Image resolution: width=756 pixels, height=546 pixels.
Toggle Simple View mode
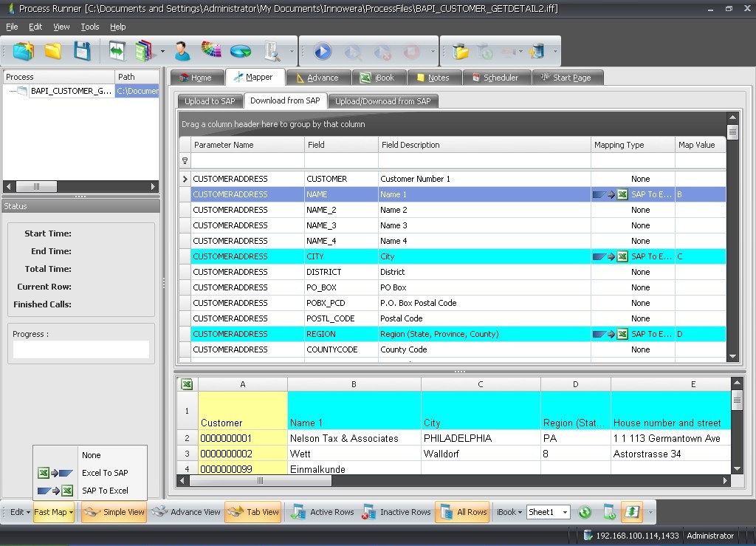pos(114,512)
